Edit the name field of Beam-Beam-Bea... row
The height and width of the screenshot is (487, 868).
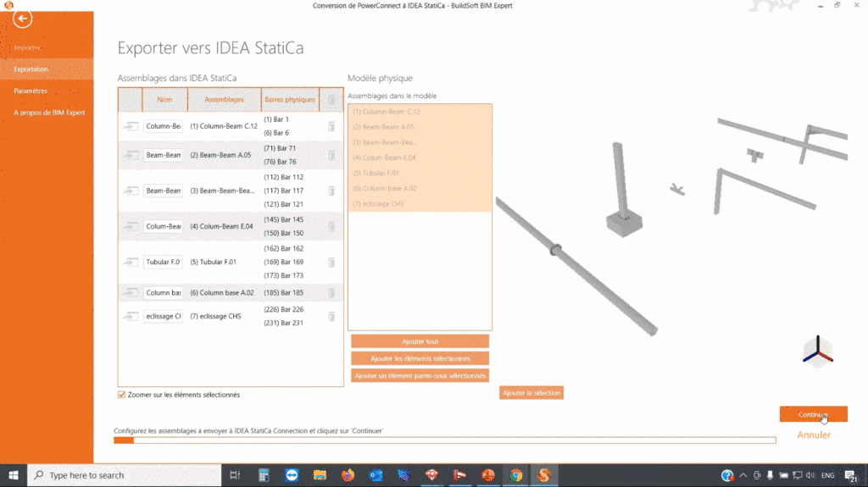(164, 191)
